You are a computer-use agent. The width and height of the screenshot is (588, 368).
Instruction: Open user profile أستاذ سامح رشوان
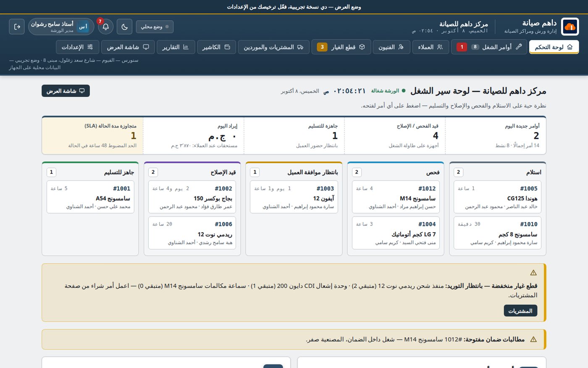click(61, 26)
